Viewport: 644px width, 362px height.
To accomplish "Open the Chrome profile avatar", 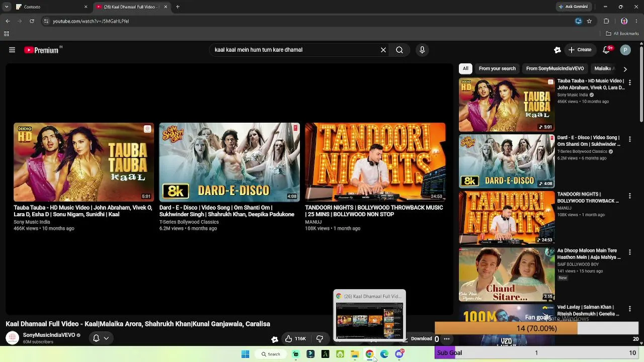I will [x=624, y=21].
